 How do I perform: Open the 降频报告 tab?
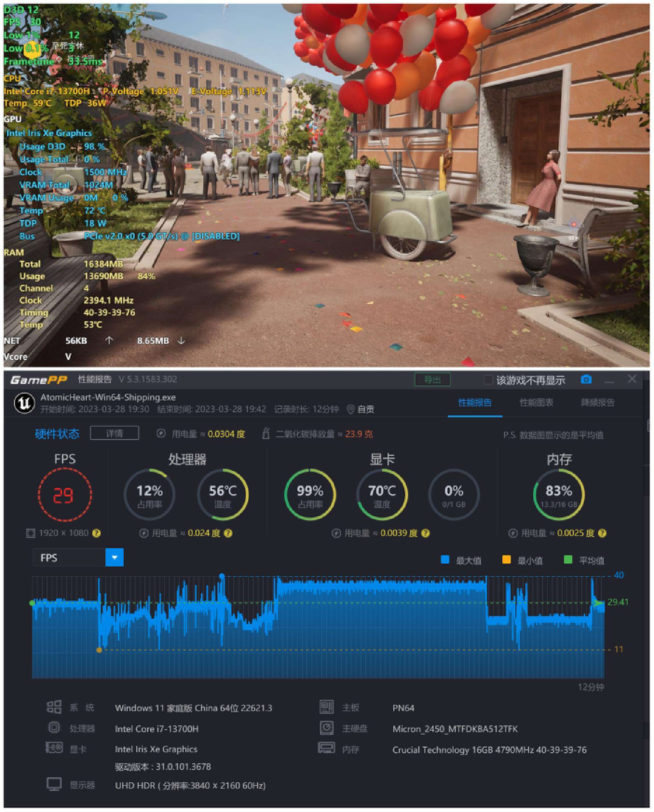point(597,403)
